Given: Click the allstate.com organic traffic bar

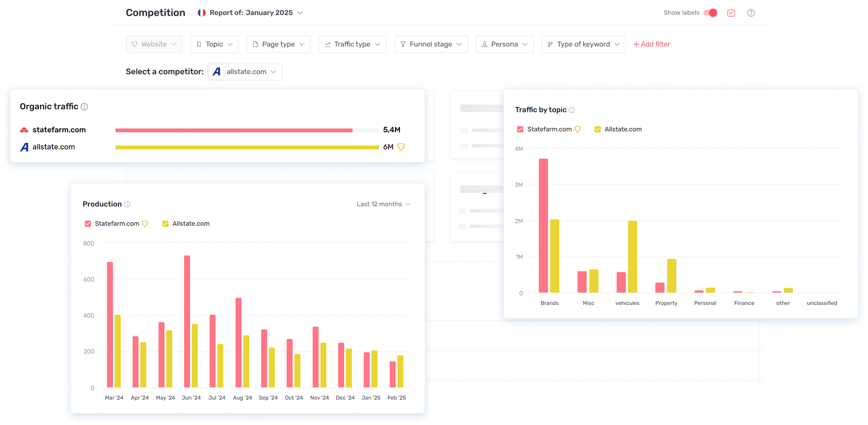Looking at the screenshot, I should (x=247, y=147).
